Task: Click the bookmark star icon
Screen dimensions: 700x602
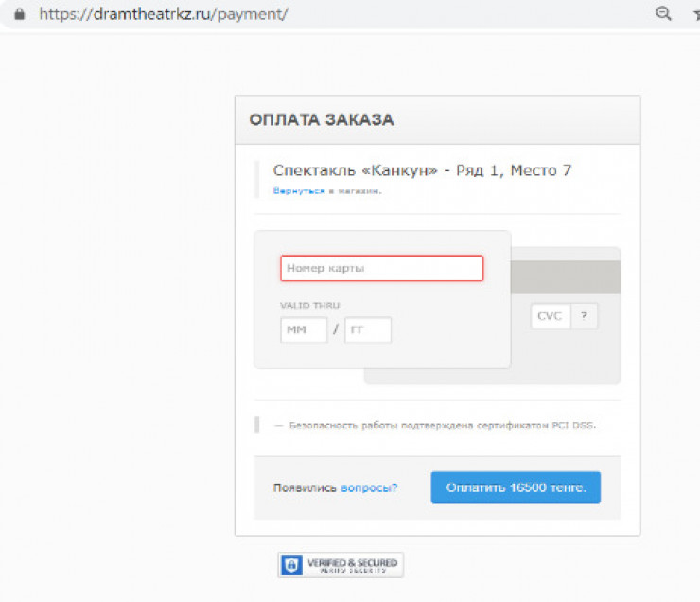Action: click(695, 13)
